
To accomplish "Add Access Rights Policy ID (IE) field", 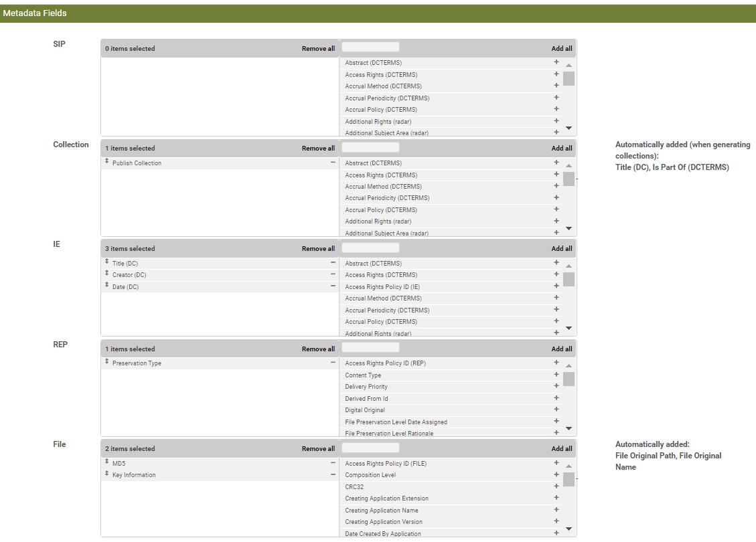I will coord(556,286).
